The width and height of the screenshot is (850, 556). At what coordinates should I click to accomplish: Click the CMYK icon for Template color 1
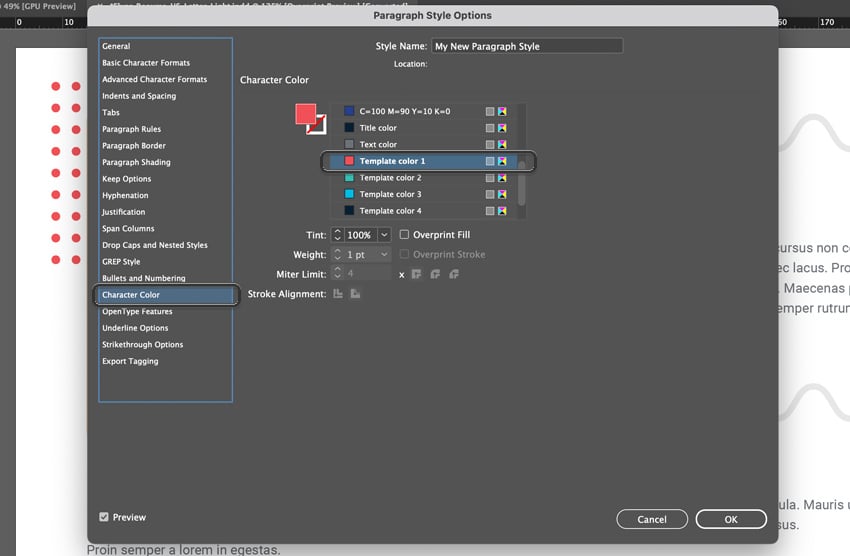click(503, 161)
